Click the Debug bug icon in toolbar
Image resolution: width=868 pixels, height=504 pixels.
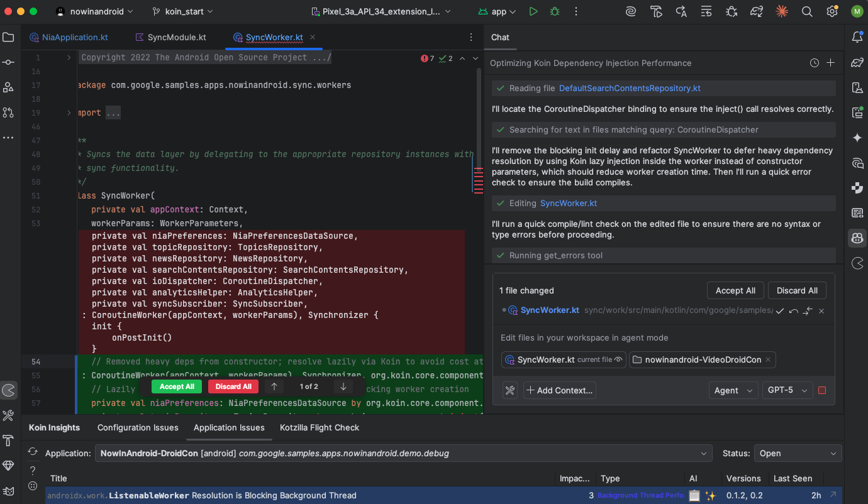tap(554, 11)
